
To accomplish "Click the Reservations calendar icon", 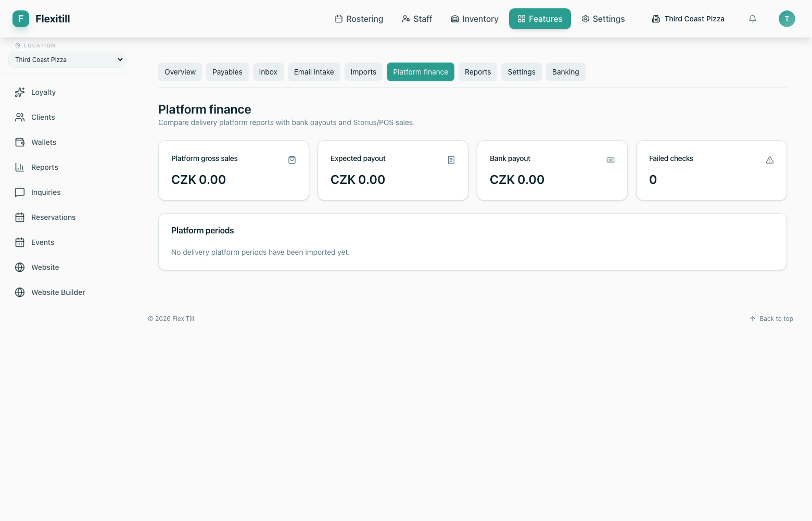I will point(20,217).
